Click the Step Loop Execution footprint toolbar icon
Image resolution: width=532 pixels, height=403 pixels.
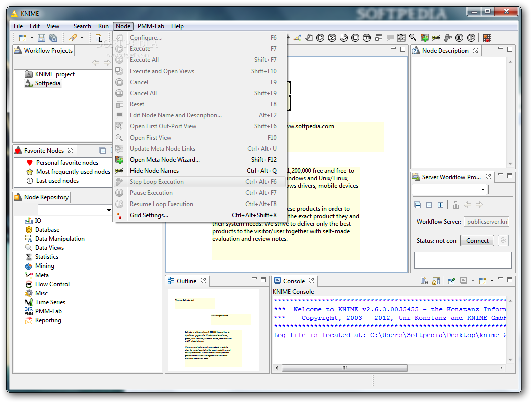(x=448, y=38)
